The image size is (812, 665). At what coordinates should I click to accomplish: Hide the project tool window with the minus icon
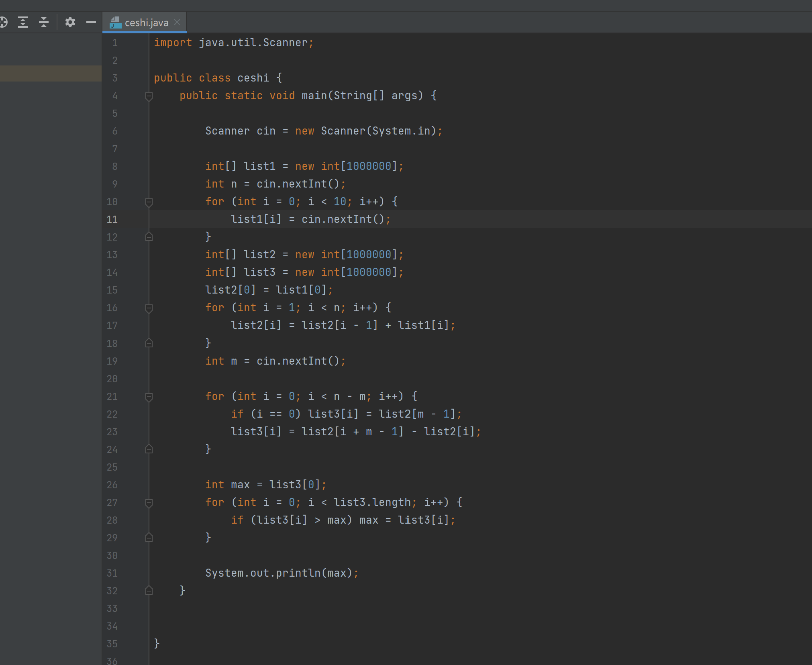tap(91, 22)
